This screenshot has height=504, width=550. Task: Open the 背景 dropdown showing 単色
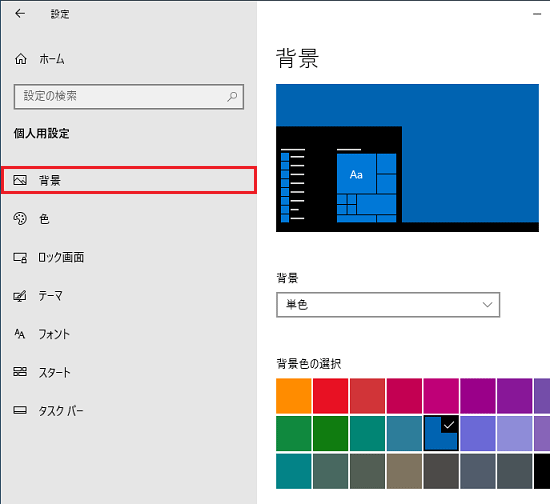[x=388, y=304]
